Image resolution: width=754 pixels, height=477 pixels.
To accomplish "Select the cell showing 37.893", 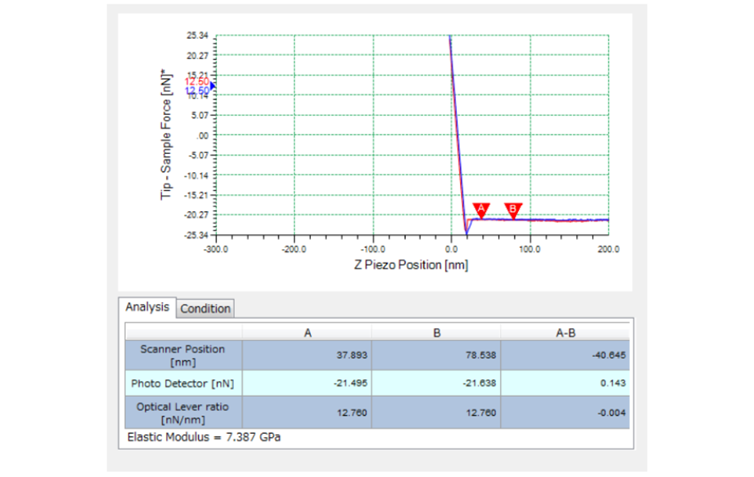I will (x=309, y=355).
